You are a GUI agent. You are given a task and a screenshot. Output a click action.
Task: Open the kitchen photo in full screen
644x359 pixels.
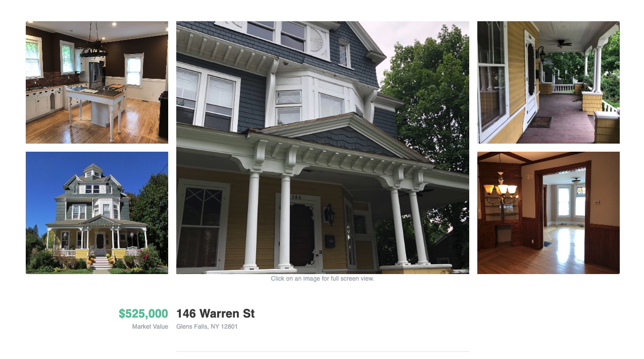[97, 82]
